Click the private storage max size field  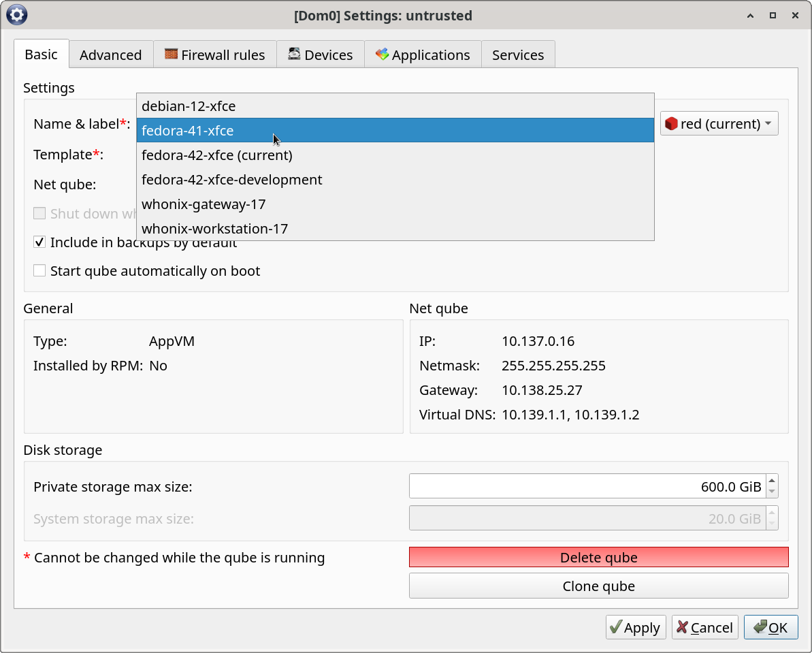pyautogui.click(x=585, y=486)
